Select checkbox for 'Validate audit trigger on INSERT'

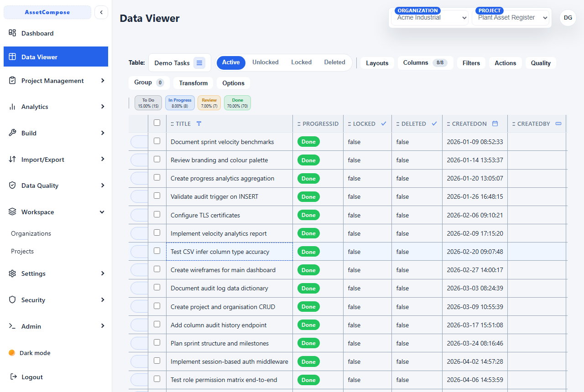157,196
